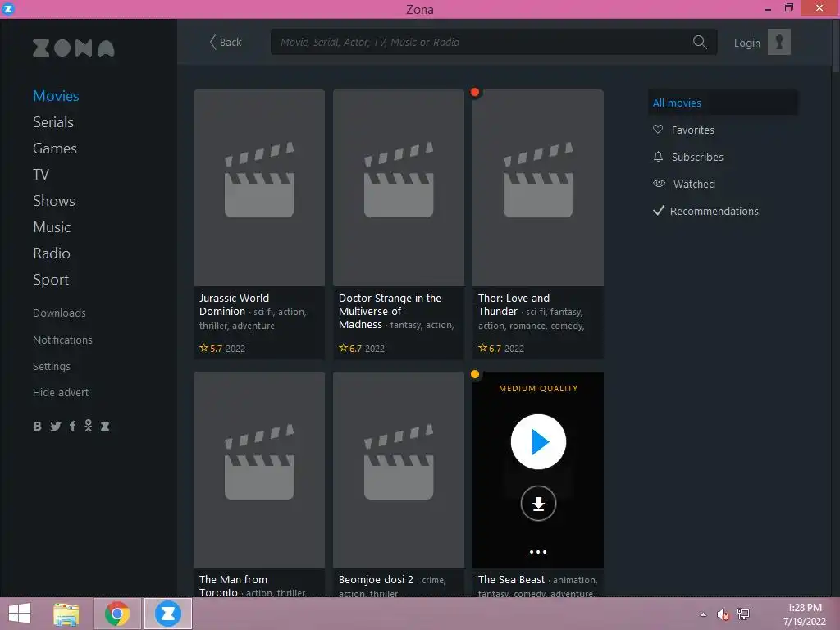The image size is (840, 630).
Task: Click the muted volume tray icon
Action: tap(723, 614)
